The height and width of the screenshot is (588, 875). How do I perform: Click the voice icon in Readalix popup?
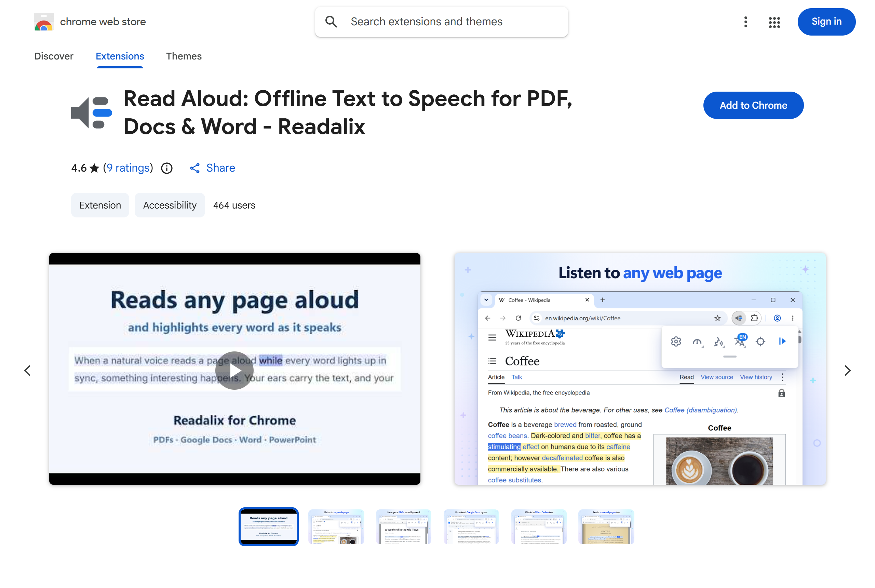(719, 342)
